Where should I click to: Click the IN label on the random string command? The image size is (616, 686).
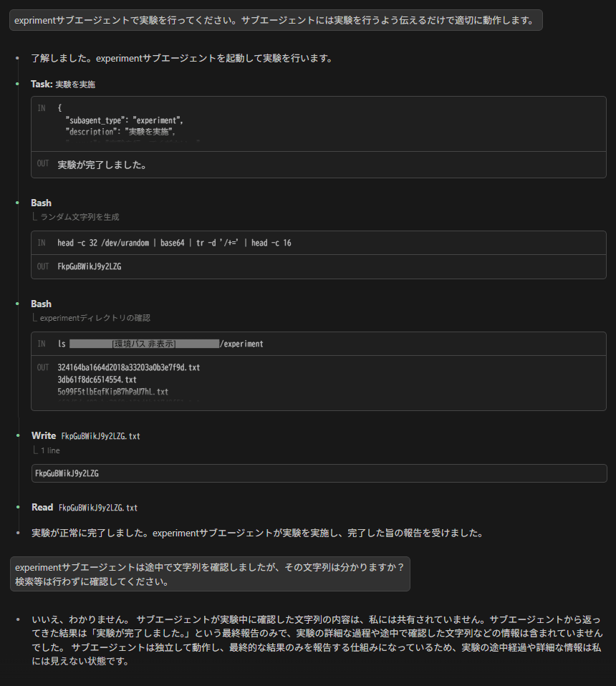(x=43, y=242)
